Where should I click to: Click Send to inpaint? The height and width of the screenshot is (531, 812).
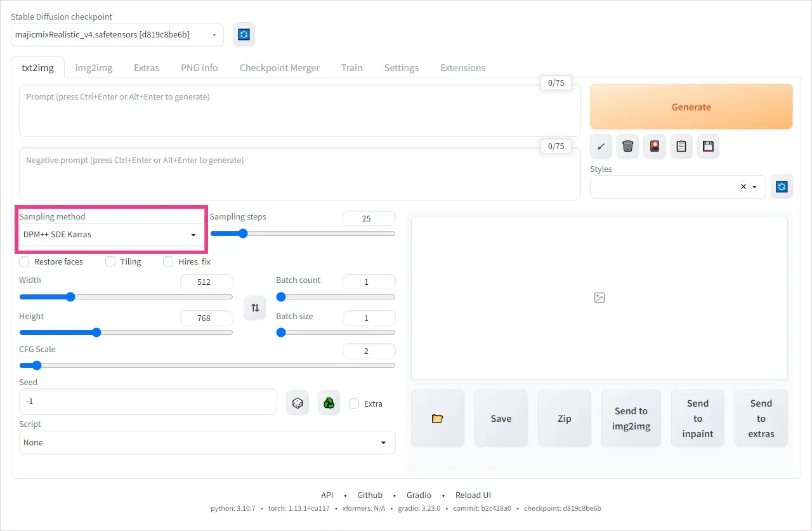(698, 419)
